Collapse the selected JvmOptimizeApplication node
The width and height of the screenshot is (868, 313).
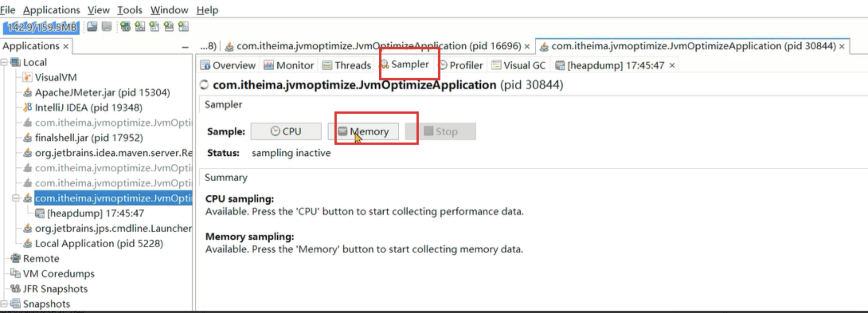pos(16,198)
